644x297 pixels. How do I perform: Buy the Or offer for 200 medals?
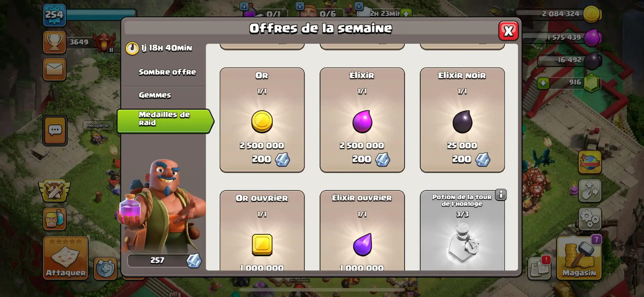pyautogui.click(x=262, y=120)
